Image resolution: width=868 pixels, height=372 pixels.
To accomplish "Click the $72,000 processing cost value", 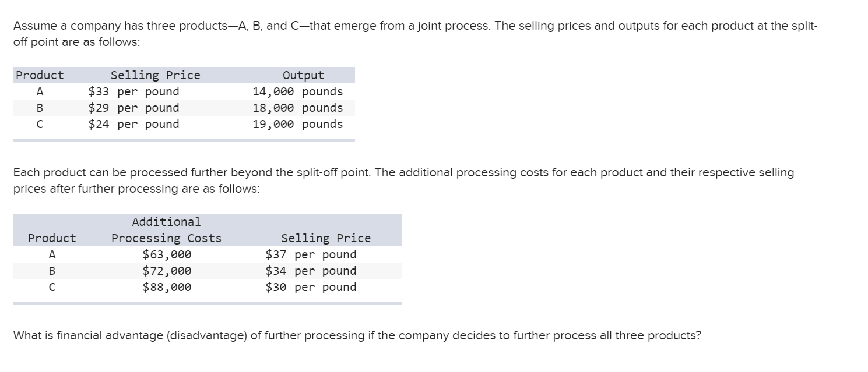I will (x=167, y=271).
